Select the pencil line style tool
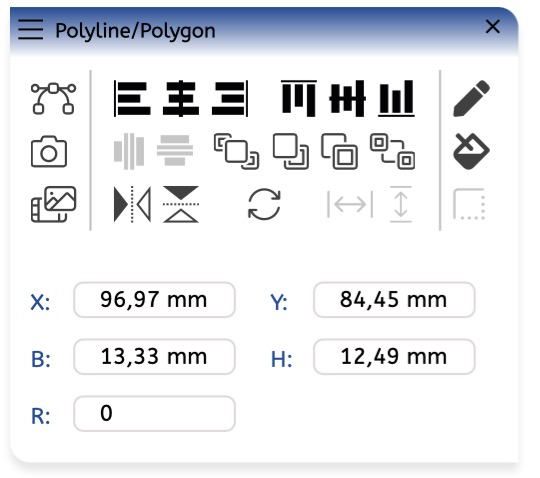540x478 pixels. coord(471,98)
